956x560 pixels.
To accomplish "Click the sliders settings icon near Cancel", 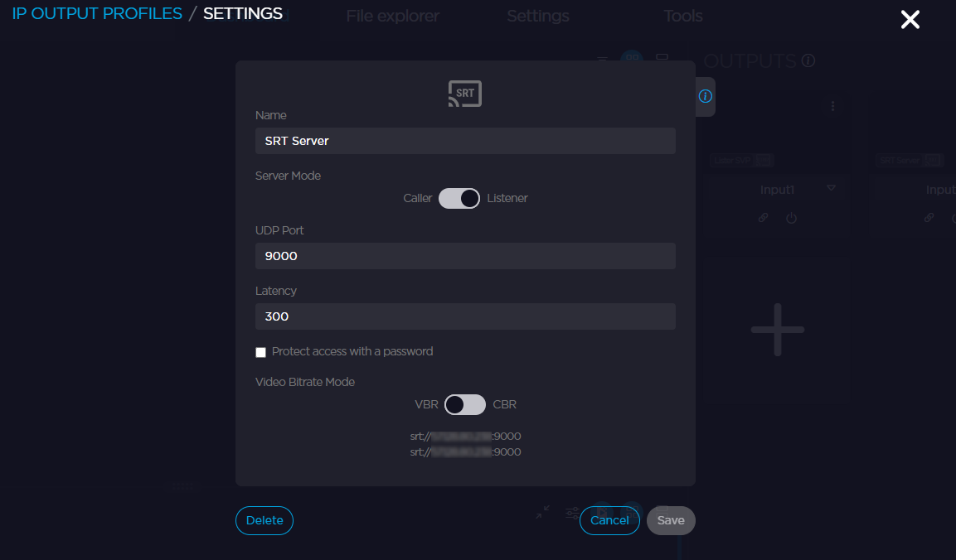I will [x=572, y=513].
